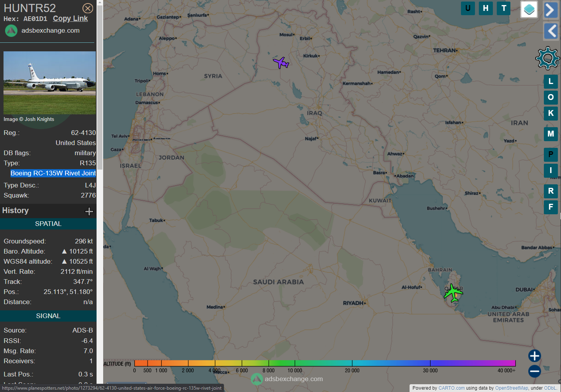Click the History section title
This screenshot has height=392, width=561.
16,210
